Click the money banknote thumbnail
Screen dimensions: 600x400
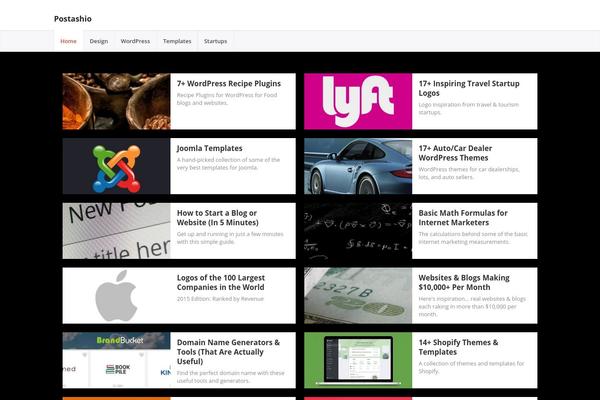pos(358,296)
